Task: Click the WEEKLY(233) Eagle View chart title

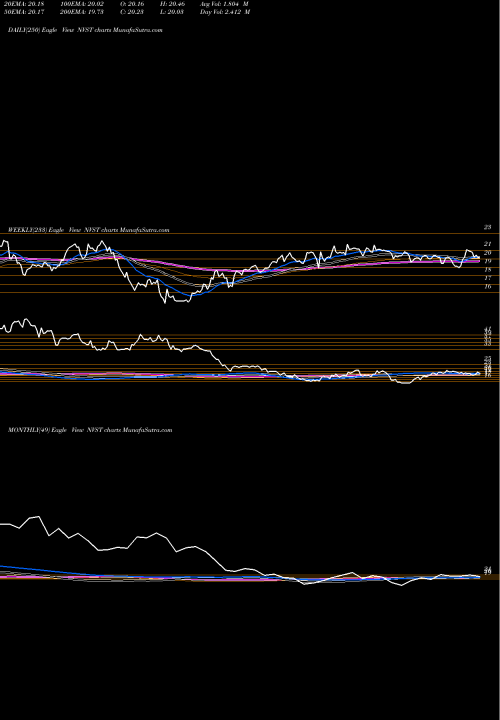Action: [89, 230]
